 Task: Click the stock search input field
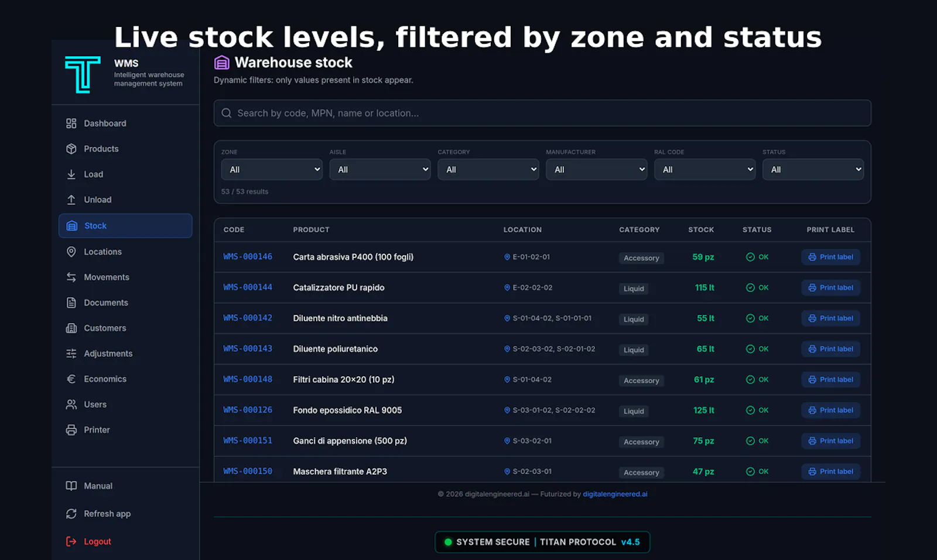coord(542,113)
